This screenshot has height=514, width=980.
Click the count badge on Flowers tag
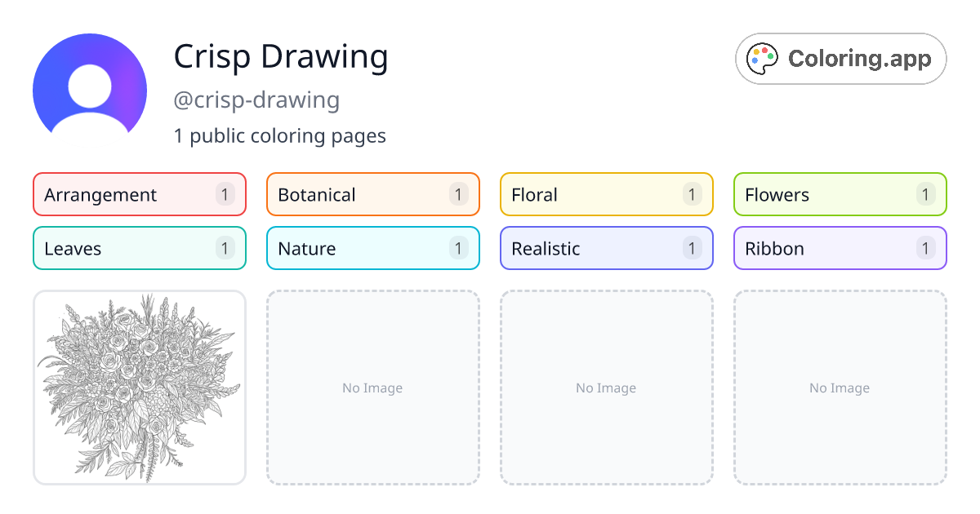(925, 194)
